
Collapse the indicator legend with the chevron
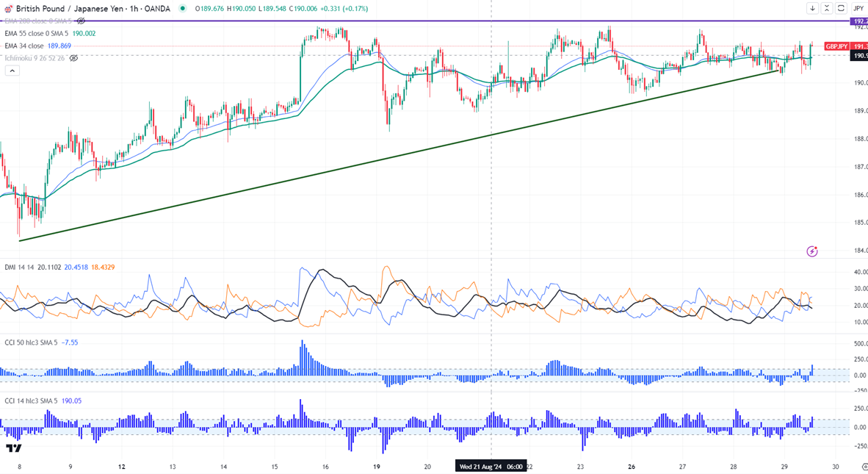tap(12, 71)
